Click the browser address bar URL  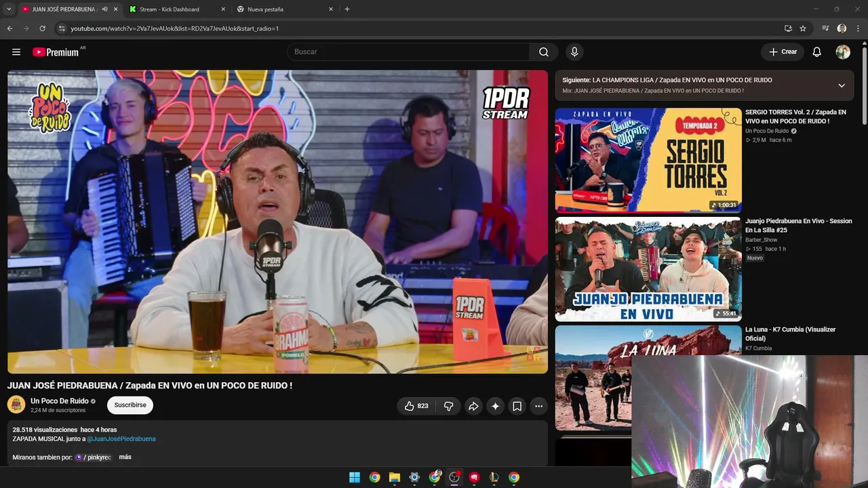[x=175, y=28]
